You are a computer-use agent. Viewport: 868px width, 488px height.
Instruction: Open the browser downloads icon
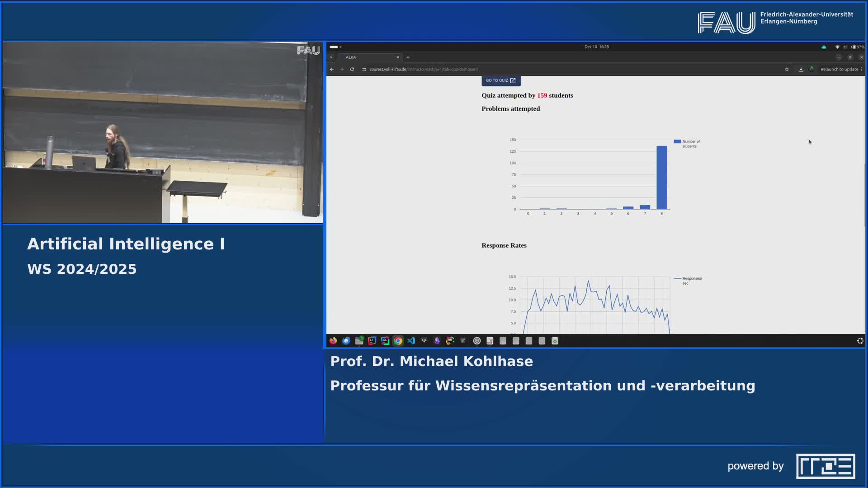(801, 69)
